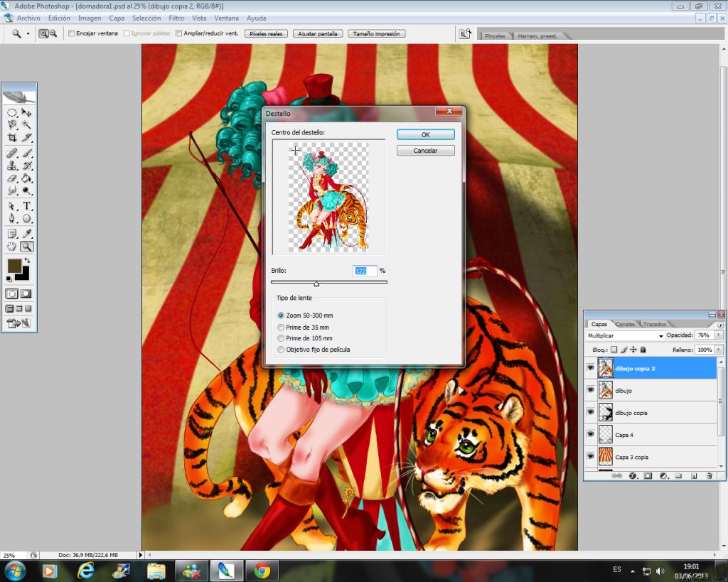Select the Paint Bucket tool
The image size is (728, 582).
point(26,178)
